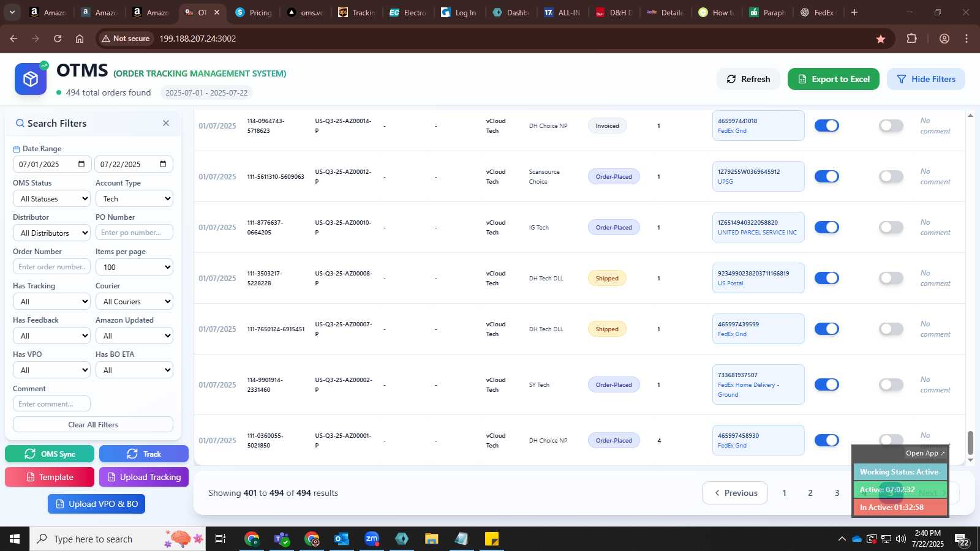The image size is (980, 551).
Task: Switch to the Log In browser tab
Action: pos(459,12)
